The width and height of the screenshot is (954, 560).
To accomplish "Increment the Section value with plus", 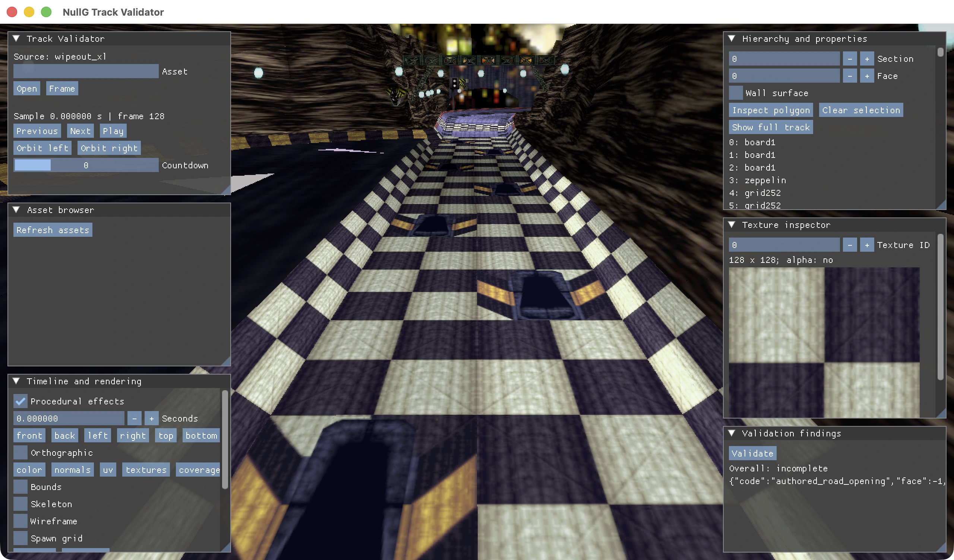I will (x=866, y=59).
